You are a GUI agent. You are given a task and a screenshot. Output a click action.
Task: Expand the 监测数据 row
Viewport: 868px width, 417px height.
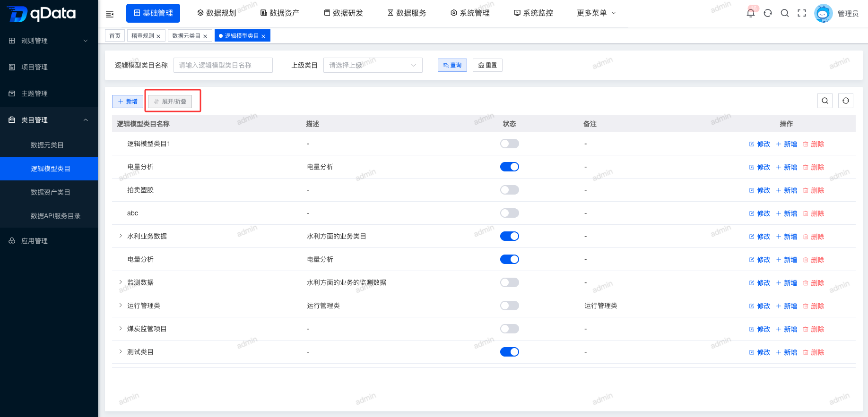click(x=121, y=282)
